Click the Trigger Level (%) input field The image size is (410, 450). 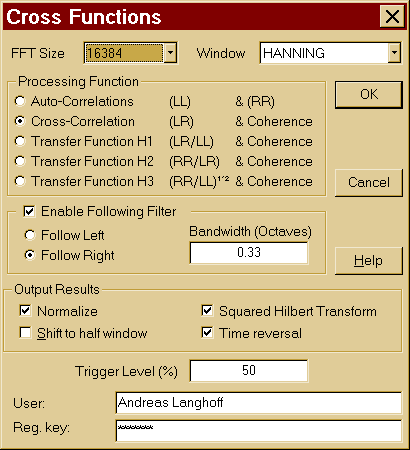tap(249, 370)
